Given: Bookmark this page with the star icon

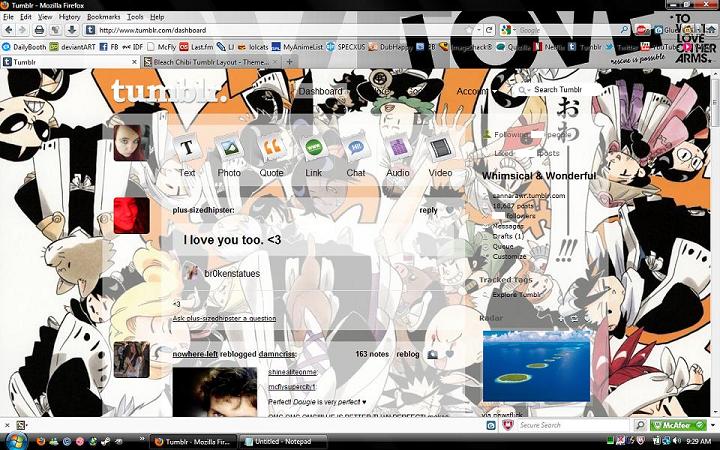Looking at the screenshot, I should (x=469, y=30).
